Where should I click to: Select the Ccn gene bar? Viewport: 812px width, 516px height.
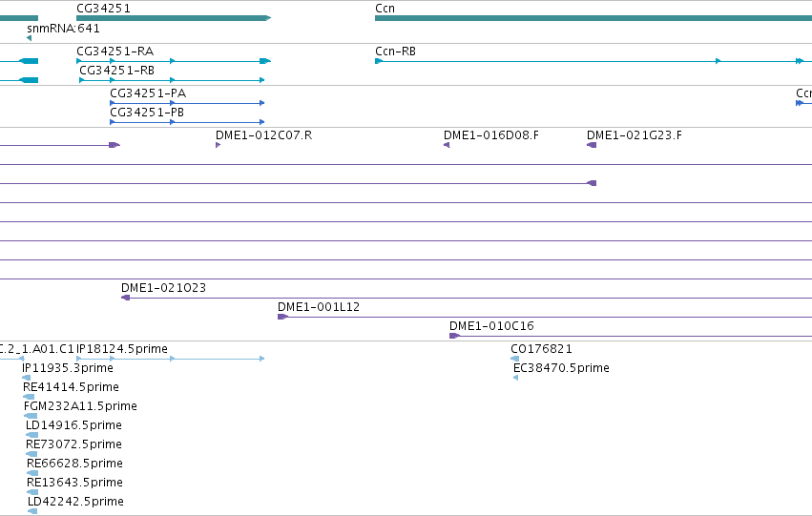tap(593, 18)
